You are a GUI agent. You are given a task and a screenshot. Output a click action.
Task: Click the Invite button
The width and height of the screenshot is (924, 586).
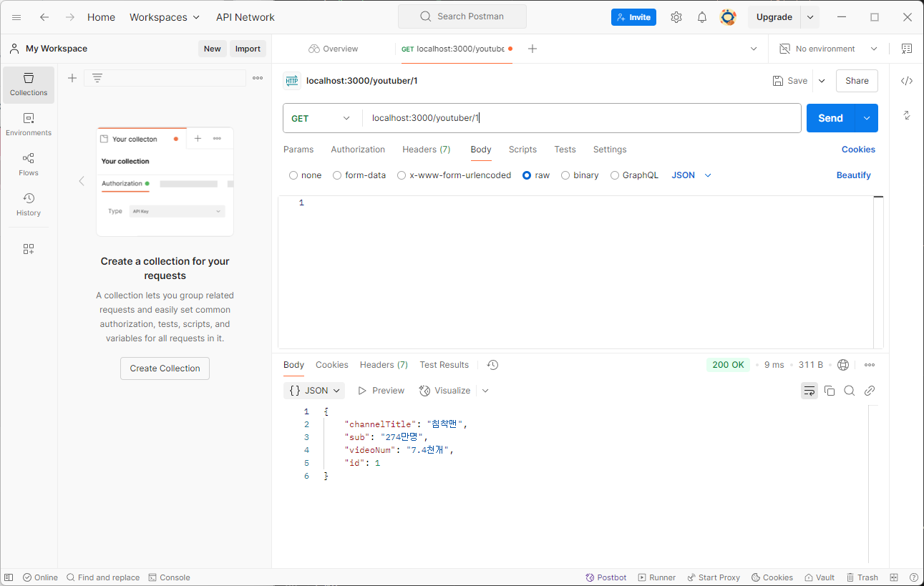point(633,17)
